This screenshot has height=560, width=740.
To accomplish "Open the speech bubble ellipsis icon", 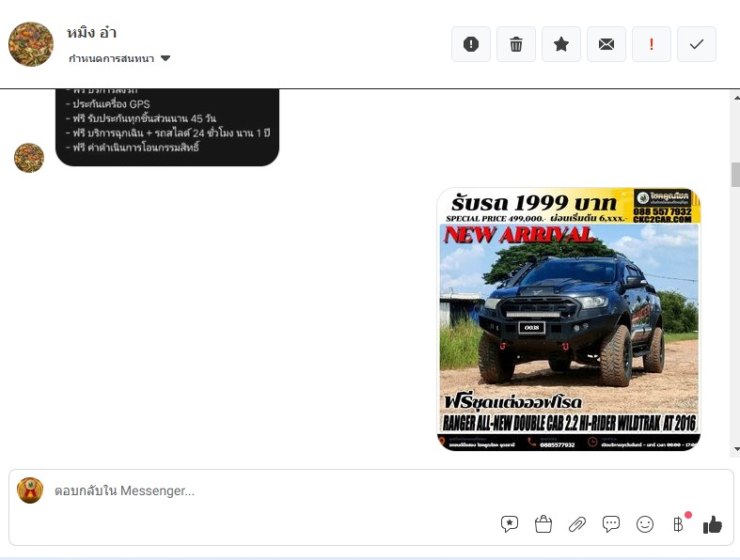I will pyautogui.click(x=611, y=524).
